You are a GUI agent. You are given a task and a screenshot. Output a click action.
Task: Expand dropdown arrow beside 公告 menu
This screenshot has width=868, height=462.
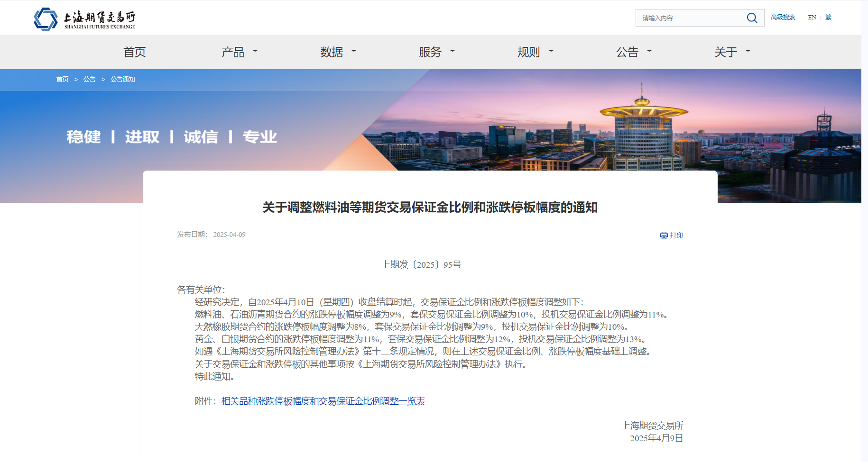[x=649, y=51]
